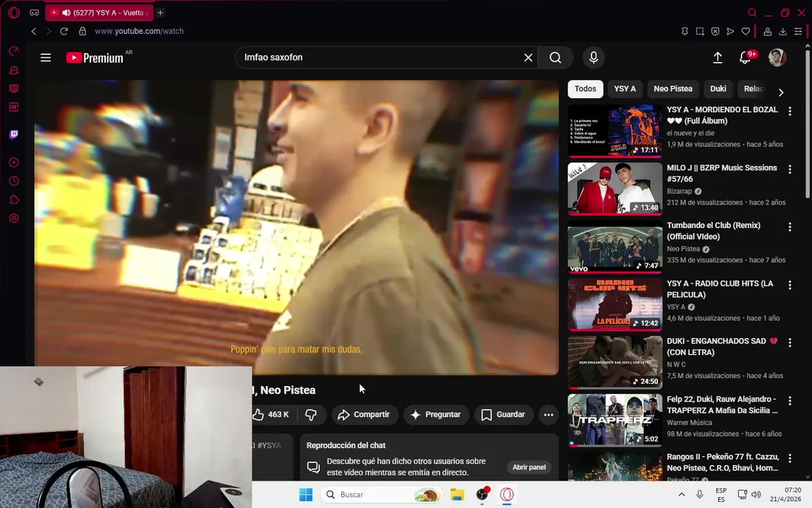Open options for Tumbando el Club video
This screenshot has height=508, width=812.
coord(789,226)
